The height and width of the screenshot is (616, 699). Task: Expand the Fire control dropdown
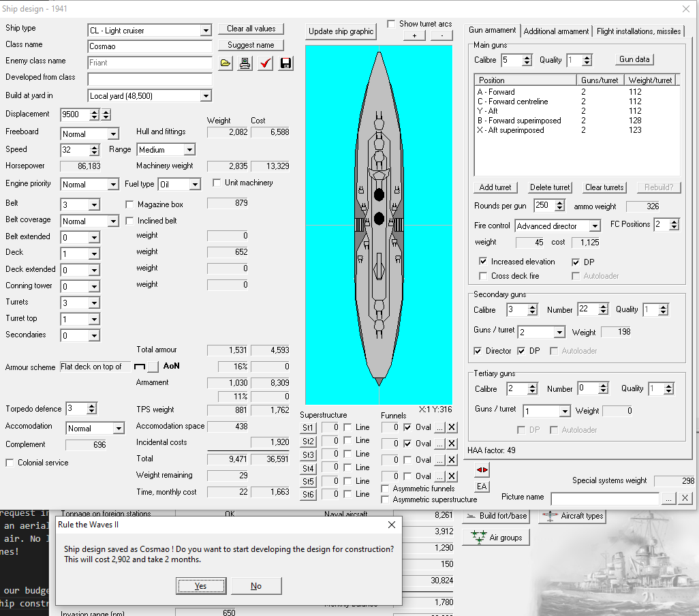pos(595,226)
